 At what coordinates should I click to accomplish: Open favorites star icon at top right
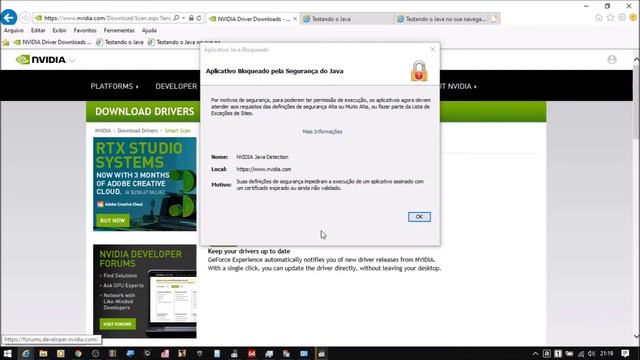click(x=610, y=18)
